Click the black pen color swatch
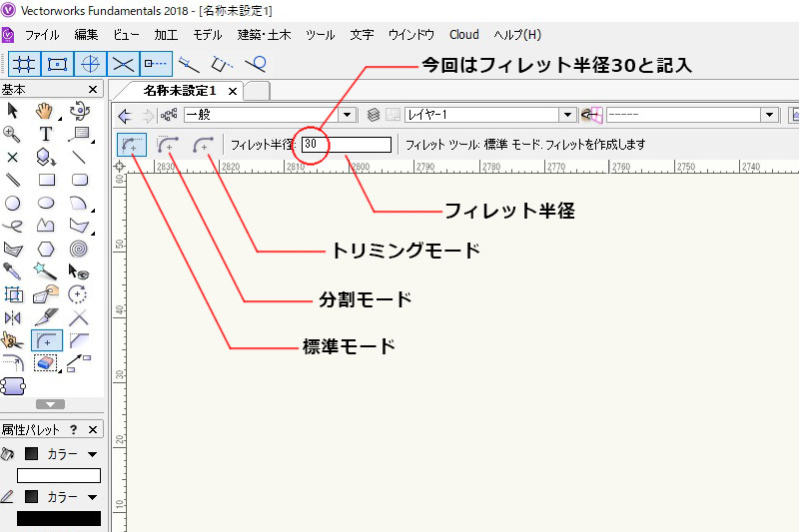The height and width of the screenshot is (532, 799). [x=59, y=518]
